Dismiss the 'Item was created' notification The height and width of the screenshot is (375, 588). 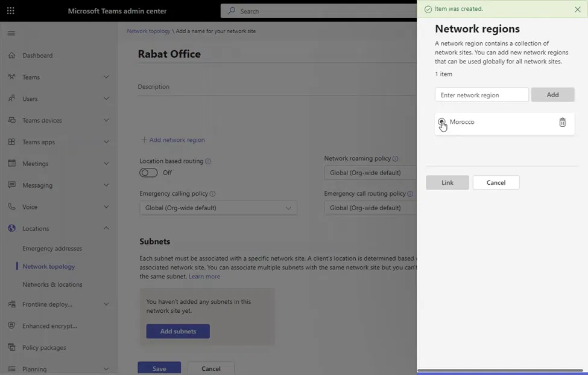pyautogui.click(x=578, y=10)
